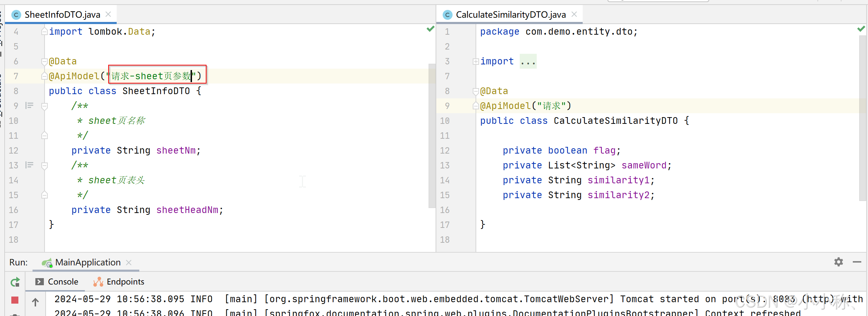The width and height of the screenshot is (868, 316).
Task: Click the CalculateSimilarityDTO editor vertical scrollbar
Action: click(863, 118)
